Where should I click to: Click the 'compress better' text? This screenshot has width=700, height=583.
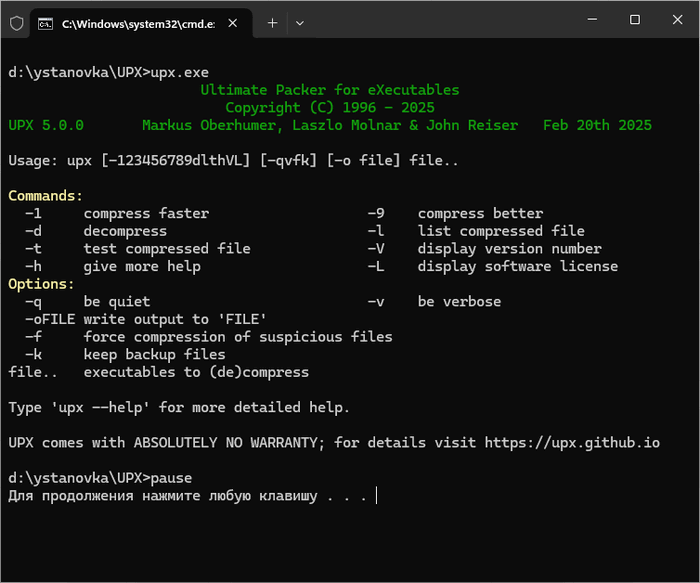click(x=480, y=213)
